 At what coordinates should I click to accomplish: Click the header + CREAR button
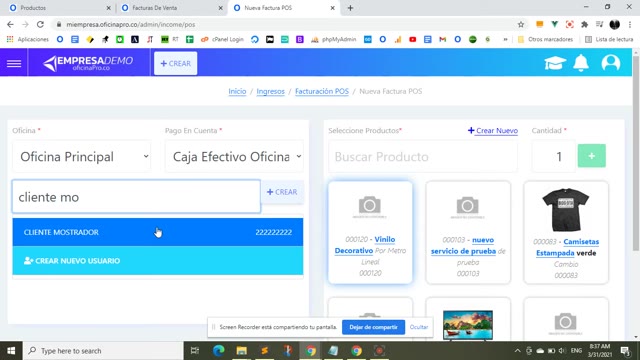click(176, 63)
